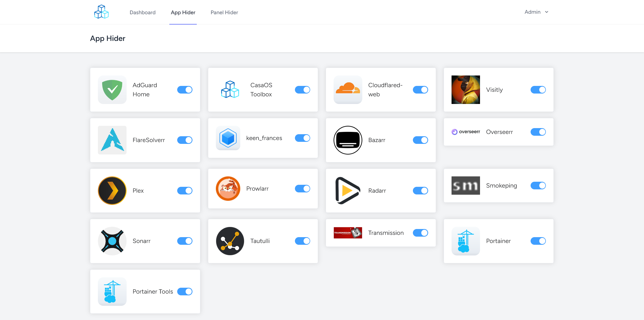Go to the Dashboard tab

(x=142, y=12)
